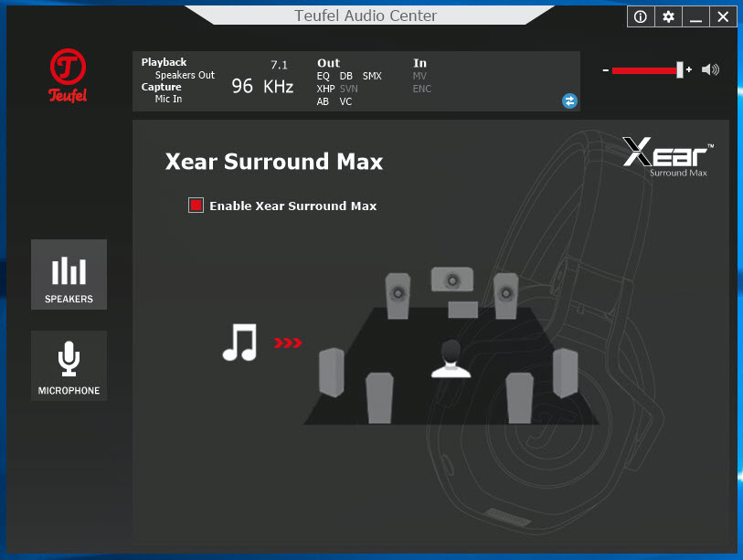This screenshot has width=743, height=560.
Task: Click the Speakers Out playback device
Action: (x=185, y=75)
